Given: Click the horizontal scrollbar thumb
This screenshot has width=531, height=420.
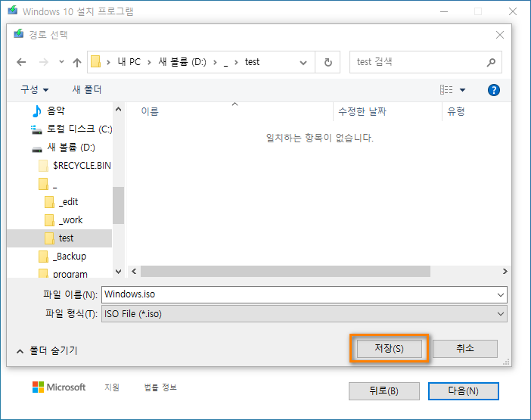Looking at the screenshot, I should (x=285, y=272).
